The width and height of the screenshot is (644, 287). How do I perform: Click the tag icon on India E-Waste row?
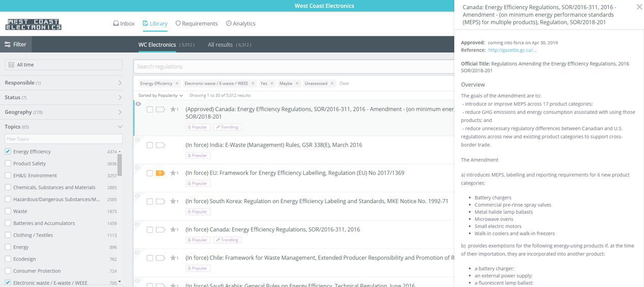160,145
